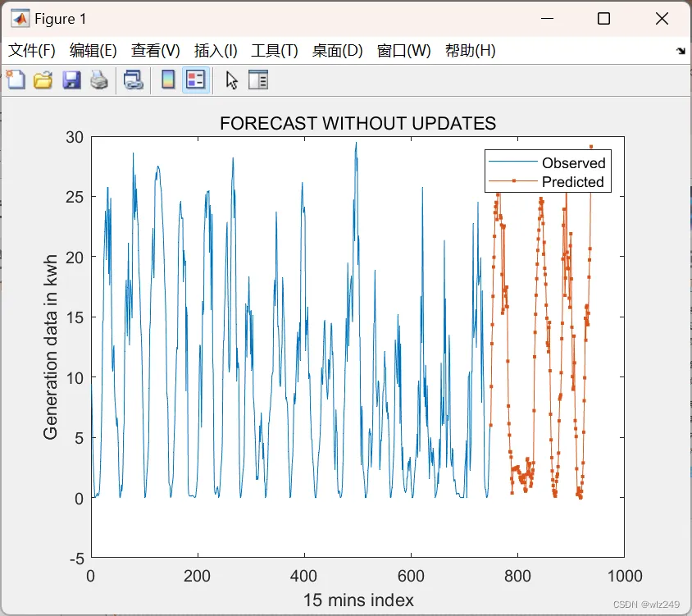Minimize the Figure 1 window

[x=547, y=19]
